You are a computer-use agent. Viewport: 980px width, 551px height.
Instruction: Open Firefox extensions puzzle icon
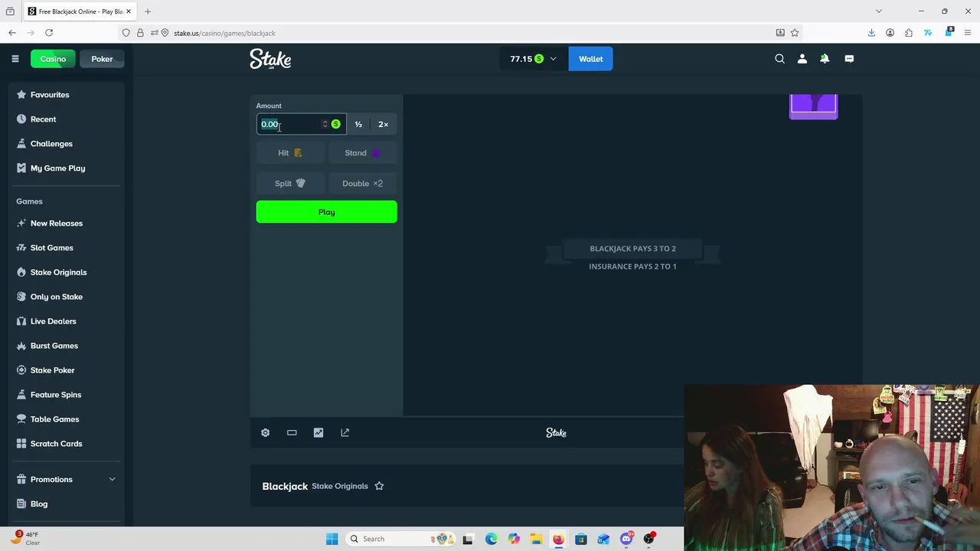point(909,33)
